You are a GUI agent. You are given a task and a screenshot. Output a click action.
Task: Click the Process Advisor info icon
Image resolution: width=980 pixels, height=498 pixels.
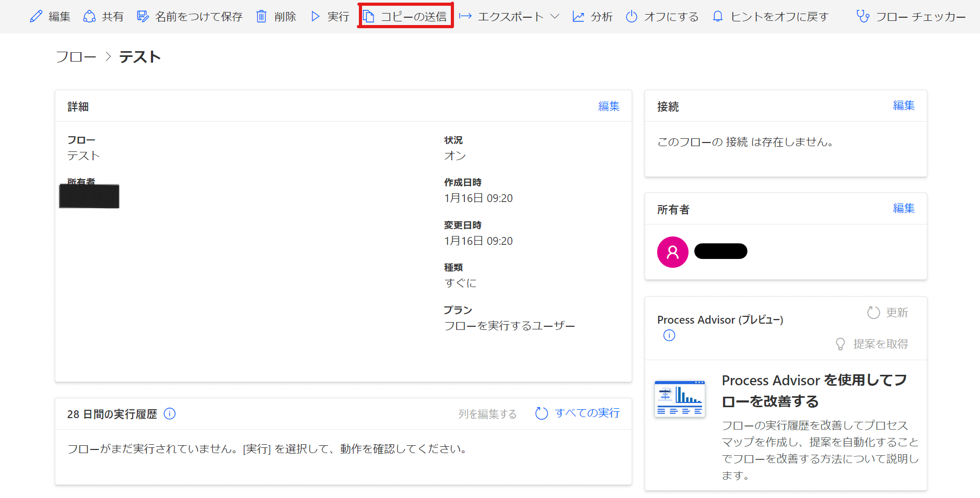tap(669, 335)
